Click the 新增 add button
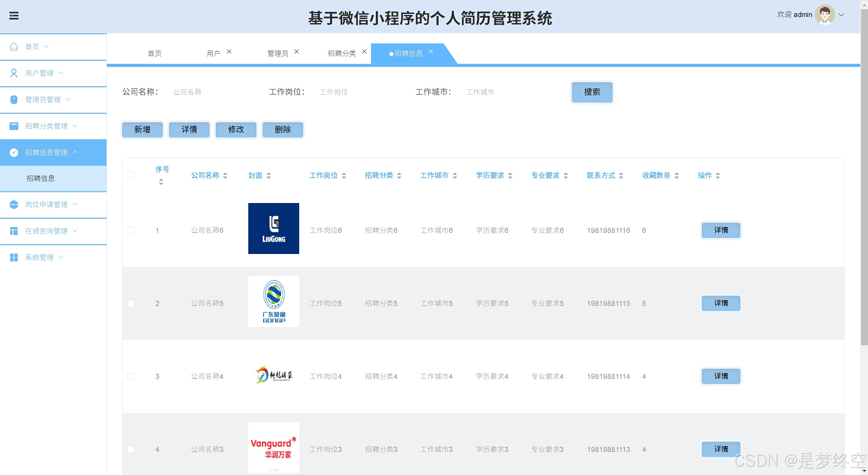This screenshot has width=868, height=475. (142, 129)
